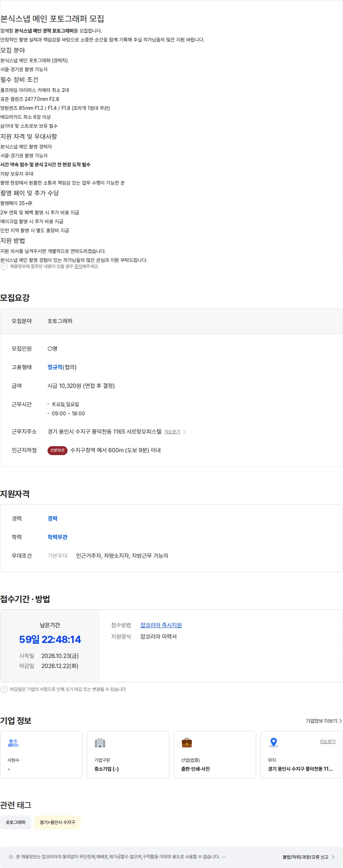
Task: Select the 경기>용인시 수지구 tag
Action: (x=58, y=822)
